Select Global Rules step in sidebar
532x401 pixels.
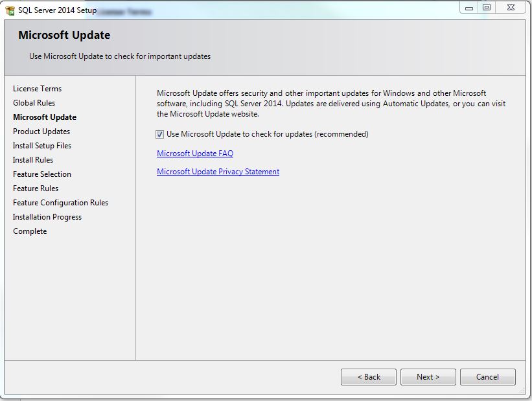[34, 103]
